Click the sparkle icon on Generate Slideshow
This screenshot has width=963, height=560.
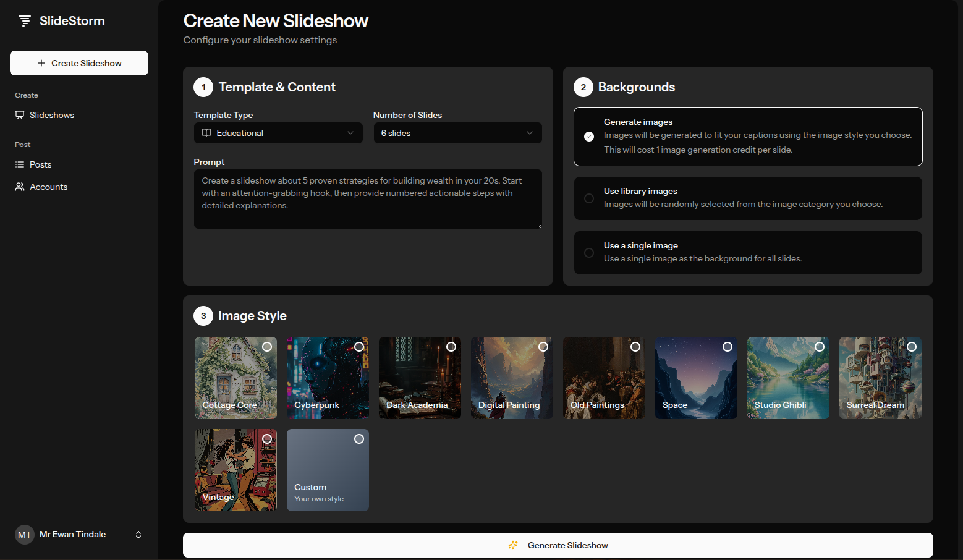click(x=513, y=545)
